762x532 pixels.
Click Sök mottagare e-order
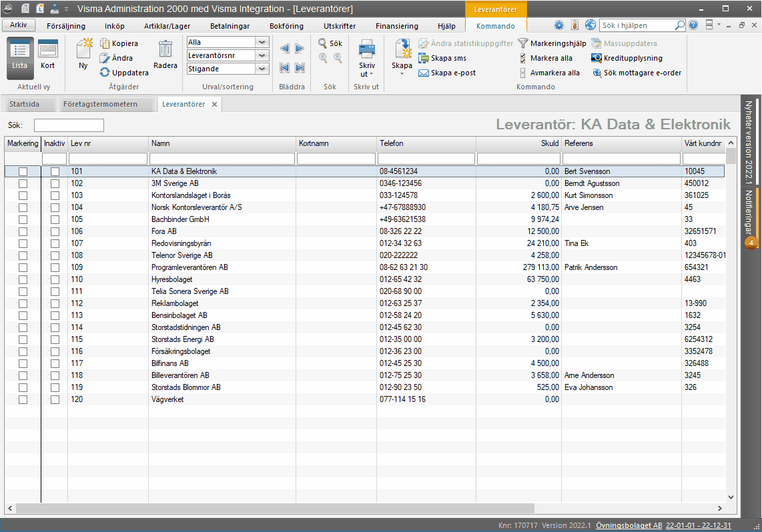637,72
